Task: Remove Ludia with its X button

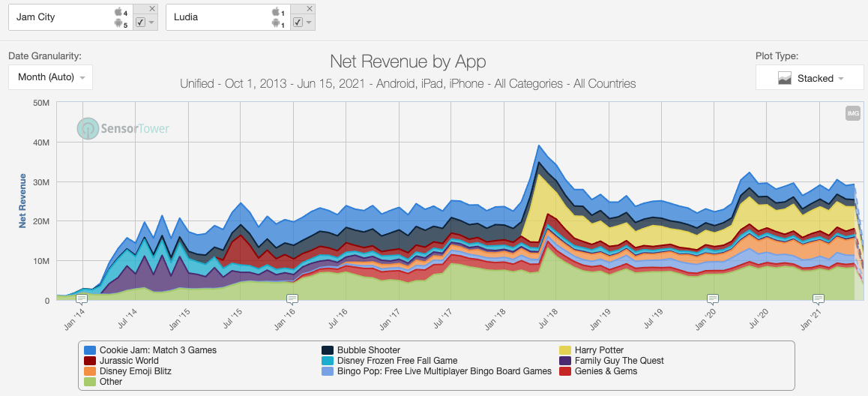Action: point(310,9)
